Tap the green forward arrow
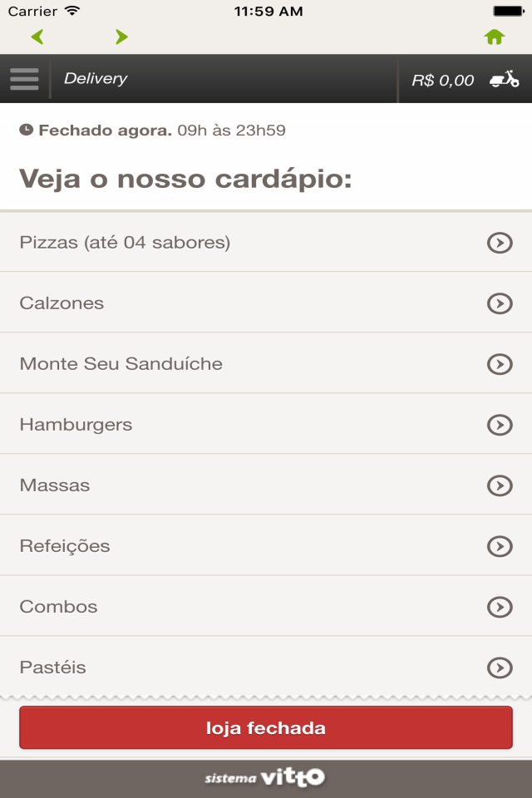The height and width of the screenshot is (798, 532). 121,37
